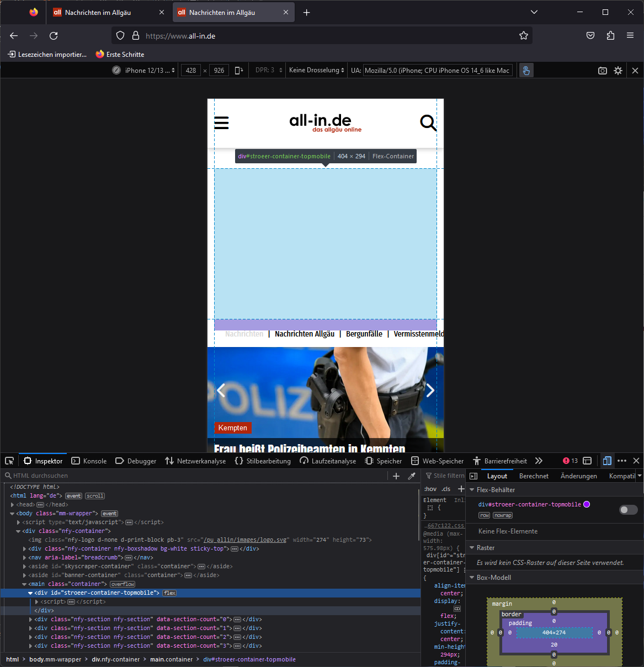Click the element picker icon in DevTools
Viewport: 644px width, 667px height.
(9, 461)
